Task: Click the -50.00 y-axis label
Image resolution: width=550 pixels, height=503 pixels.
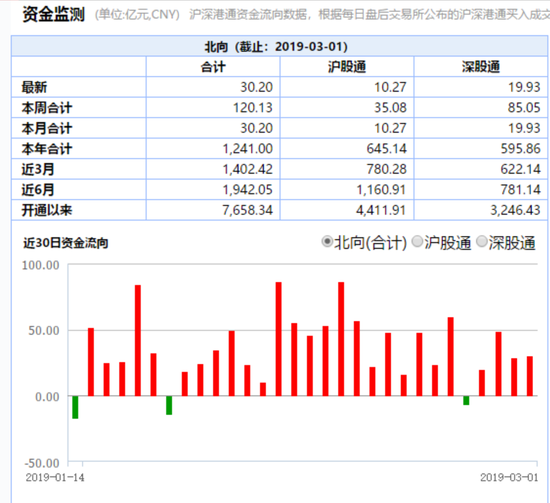Action: [42, 463]
